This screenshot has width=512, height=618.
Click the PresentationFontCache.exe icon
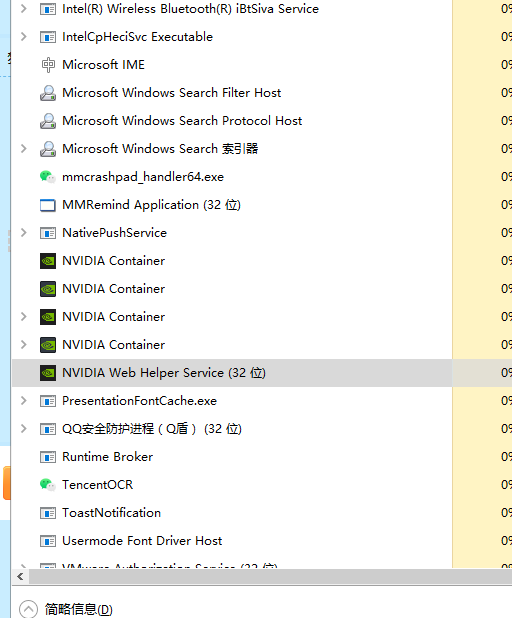pyautogui.click(x=48, y=401)
